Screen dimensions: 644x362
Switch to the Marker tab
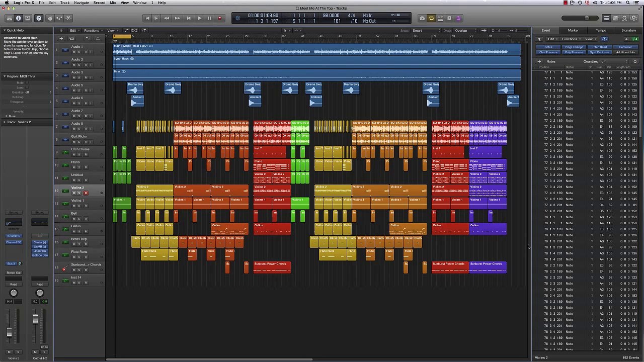click(x=573, y=31)
